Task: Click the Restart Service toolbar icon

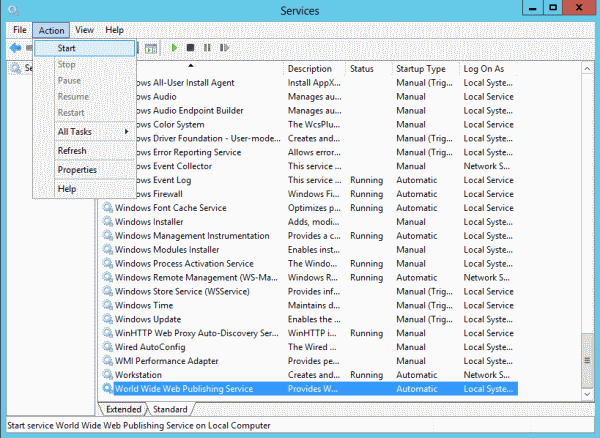Action: point(224,48)
